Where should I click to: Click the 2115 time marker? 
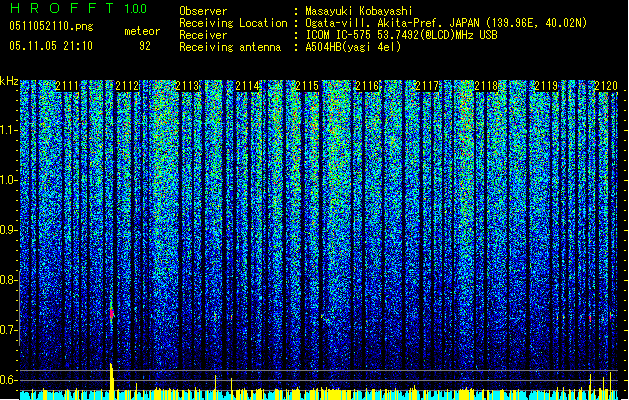coord(307,86)
